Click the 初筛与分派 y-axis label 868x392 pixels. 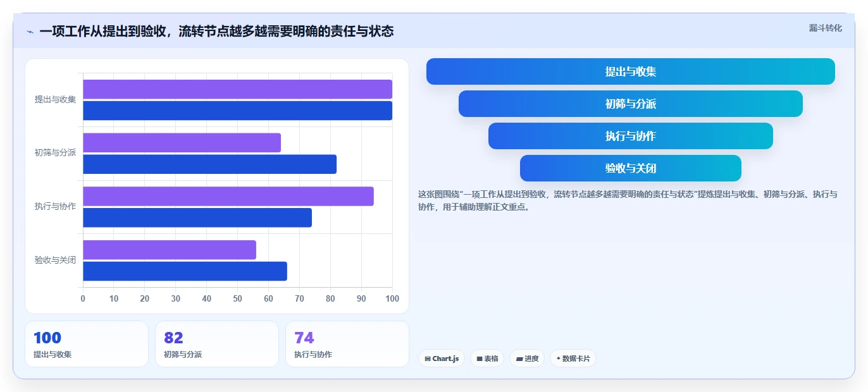click(55, 152)
